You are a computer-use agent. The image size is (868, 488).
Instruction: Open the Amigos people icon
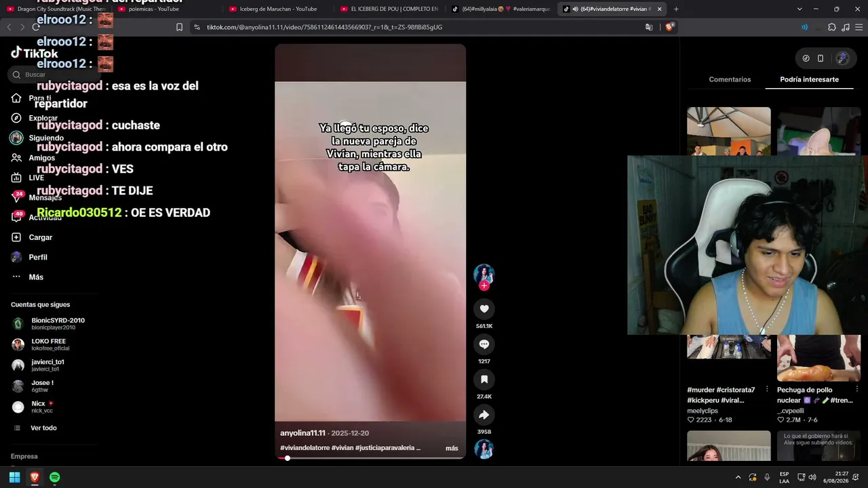(16, 158)
